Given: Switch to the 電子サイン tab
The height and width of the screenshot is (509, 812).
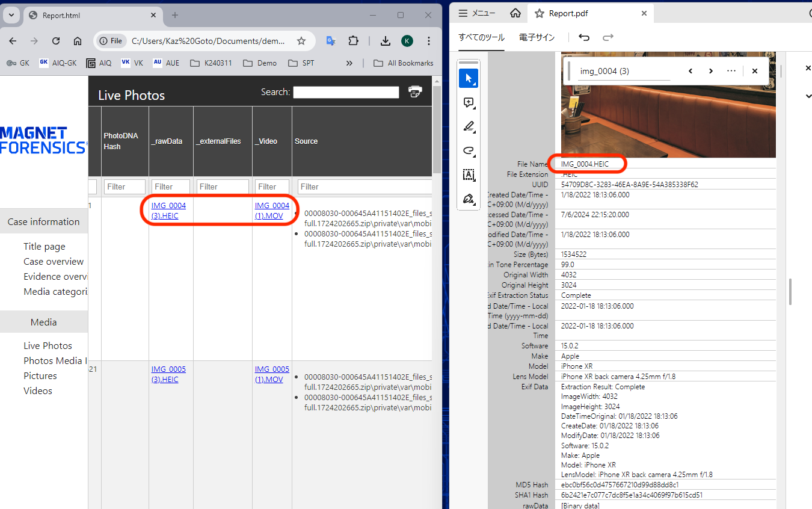Looking at the screenshot, I should click(x=537, y=37).
